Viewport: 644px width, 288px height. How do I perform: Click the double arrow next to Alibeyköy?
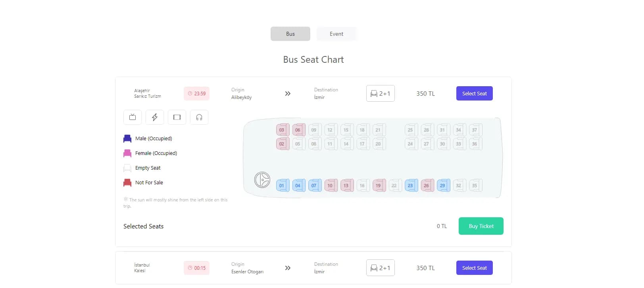tap(288, 93)
